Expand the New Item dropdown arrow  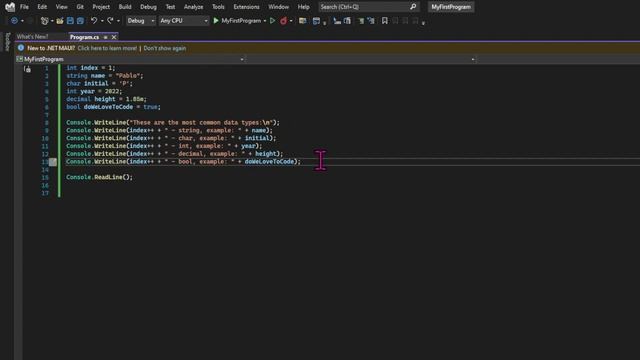tap(52, 21)
